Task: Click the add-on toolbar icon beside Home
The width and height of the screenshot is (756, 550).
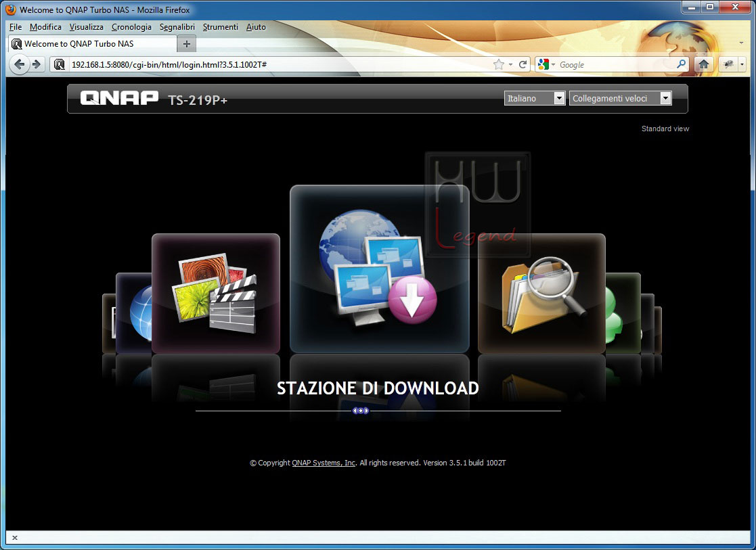Action: pyautogui.click(x=728, y=64)
